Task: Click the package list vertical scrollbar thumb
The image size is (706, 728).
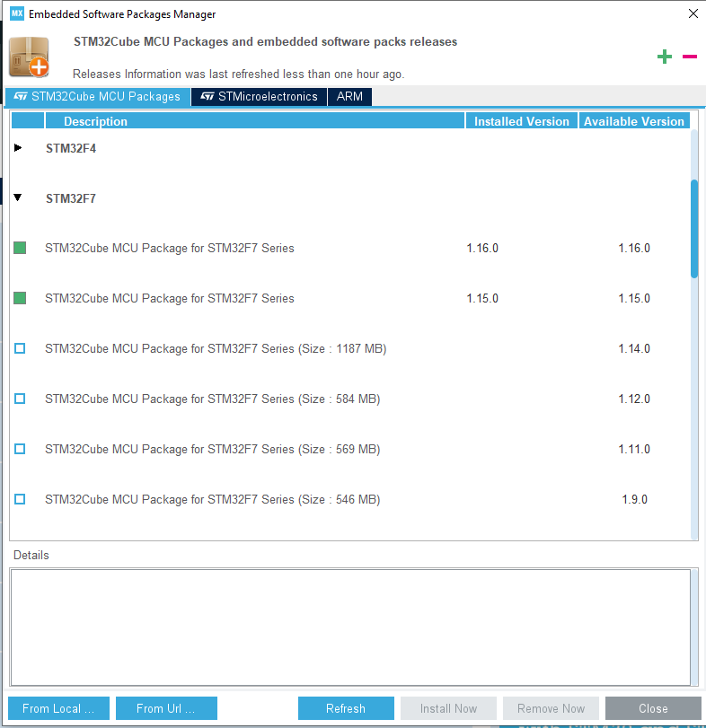Action: [694, 228]
